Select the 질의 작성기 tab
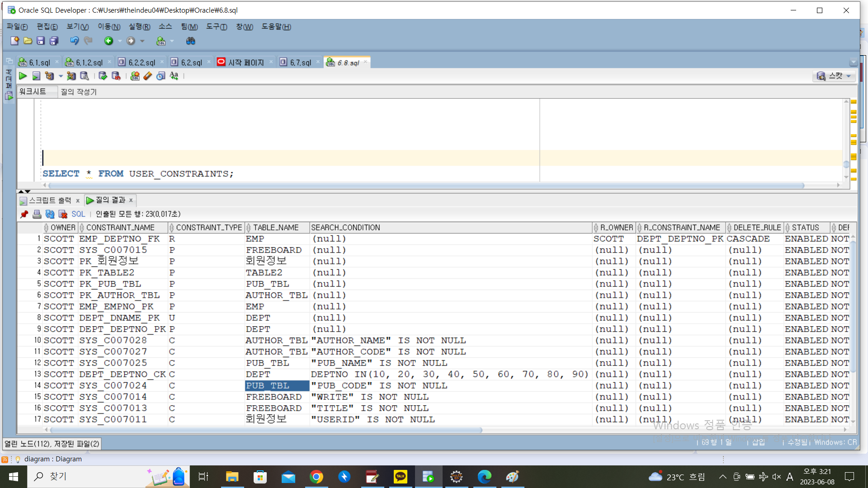This screenshot has height=488, width=868. tap(79, 92)
